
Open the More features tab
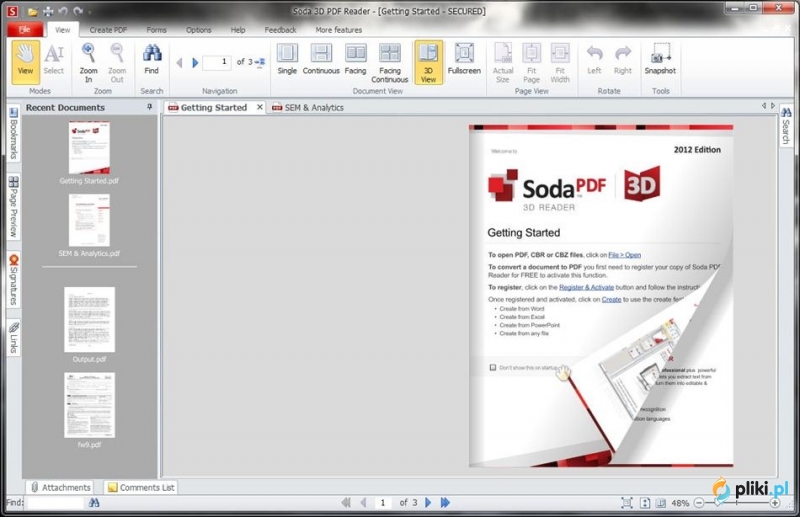pos(338,30)
